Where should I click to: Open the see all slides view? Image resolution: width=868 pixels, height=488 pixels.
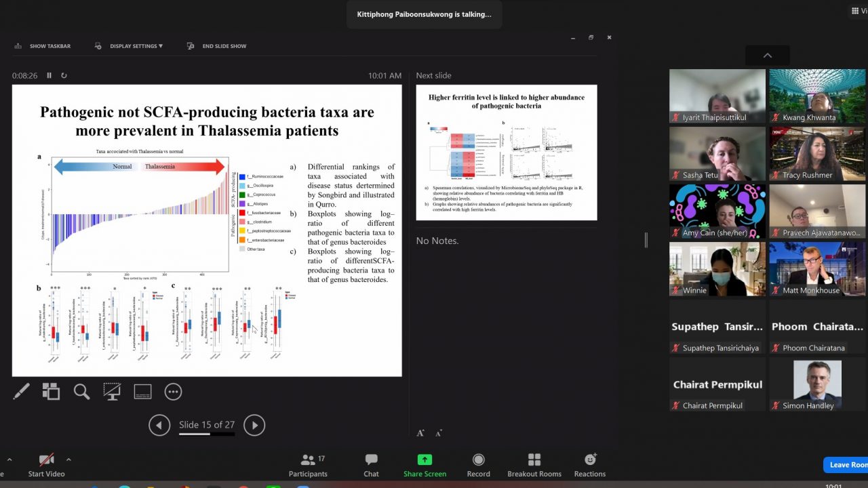point(51,392)
